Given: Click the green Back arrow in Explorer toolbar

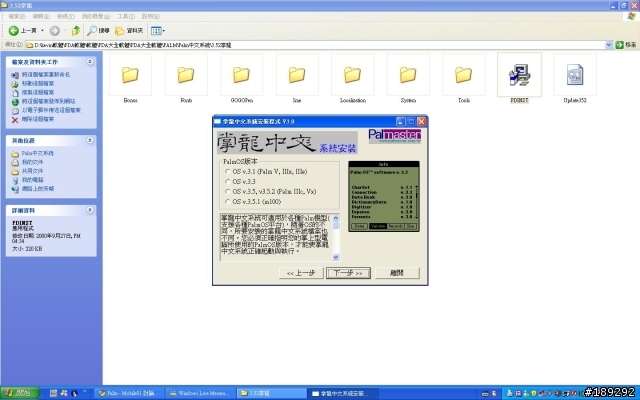Looking at the screenshot, I should point(13,31).
